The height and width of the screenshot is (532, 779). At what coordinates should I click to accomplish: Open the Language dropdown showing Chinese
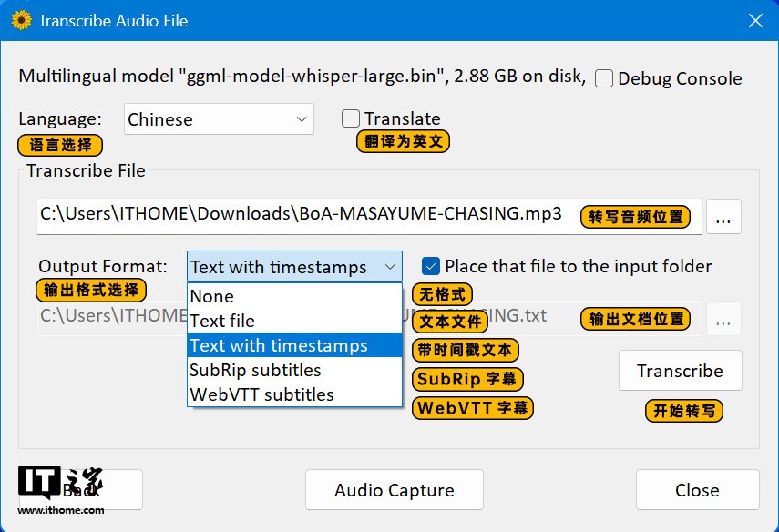click(x=219, y=119)
